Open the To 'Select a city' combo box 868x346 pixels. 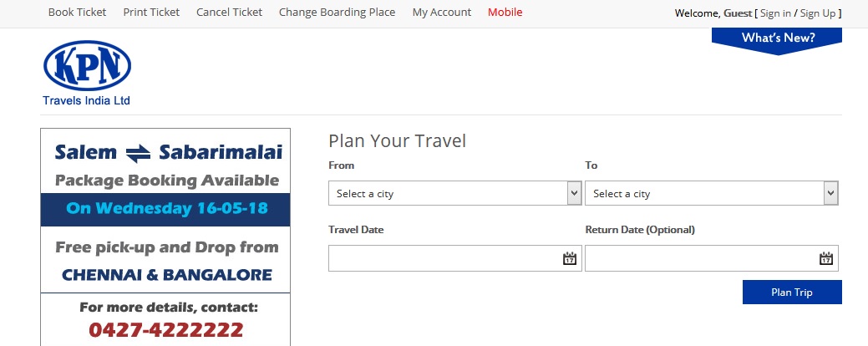711,193
